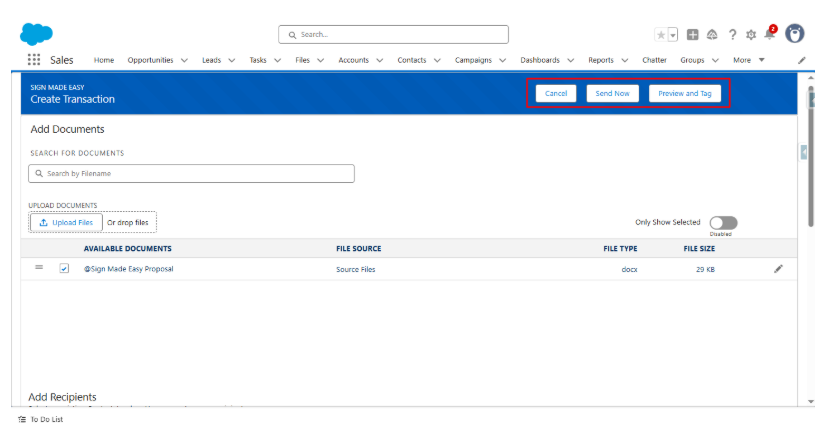This screenshot has width=839, height=438.
Task: Open the Reports tab
Action: [601, 60]
